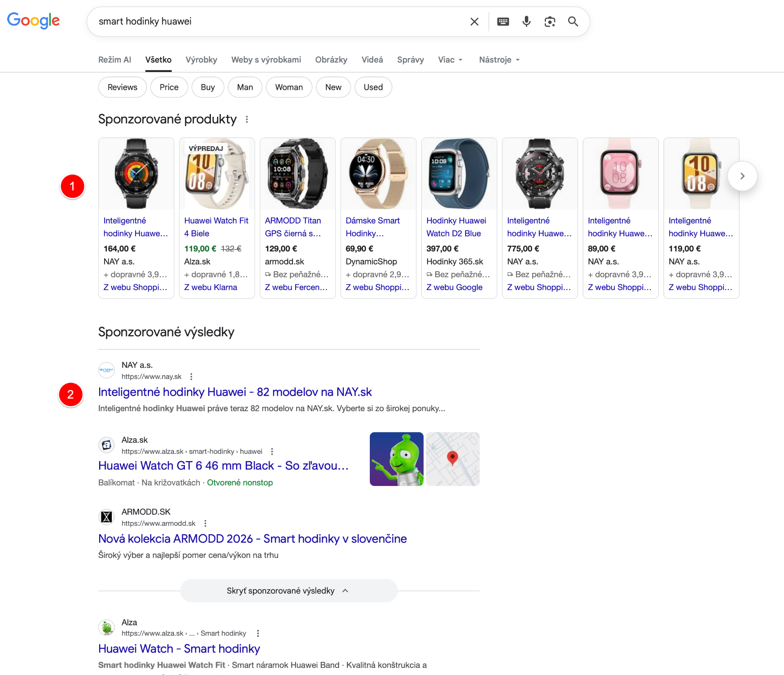This screenshot has width=784, height=675.
Task: Click the NAY a.s. site favicon
Action: point(106,370)
